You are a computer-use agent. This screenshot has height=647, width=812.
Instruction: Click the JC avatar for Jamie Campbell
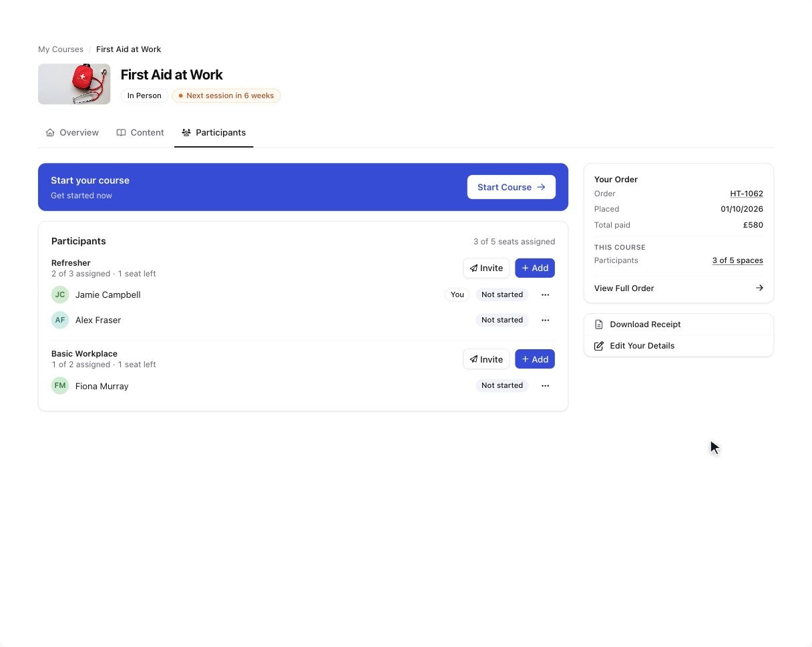(60, 294)
